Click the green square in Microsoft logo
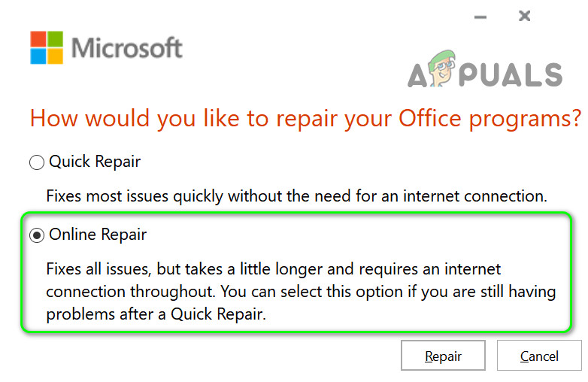588x382 pixels. point(56,39)
